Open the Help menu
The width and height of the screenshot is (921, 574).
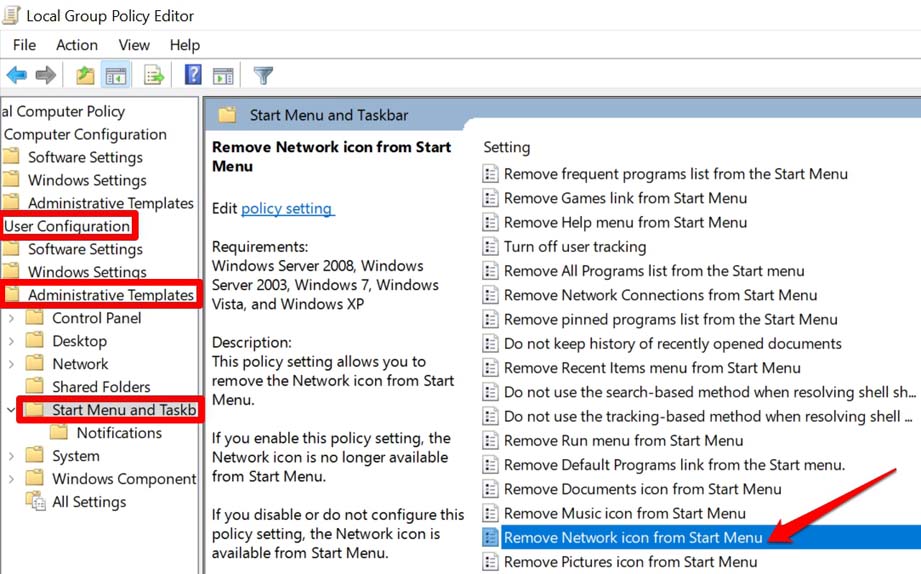(185, 45)
